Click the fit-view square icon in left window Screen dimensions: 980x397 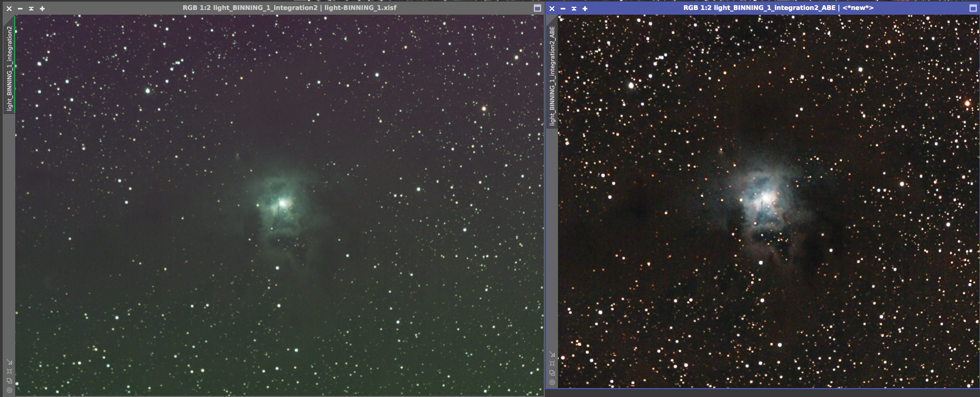coord(9,371)
